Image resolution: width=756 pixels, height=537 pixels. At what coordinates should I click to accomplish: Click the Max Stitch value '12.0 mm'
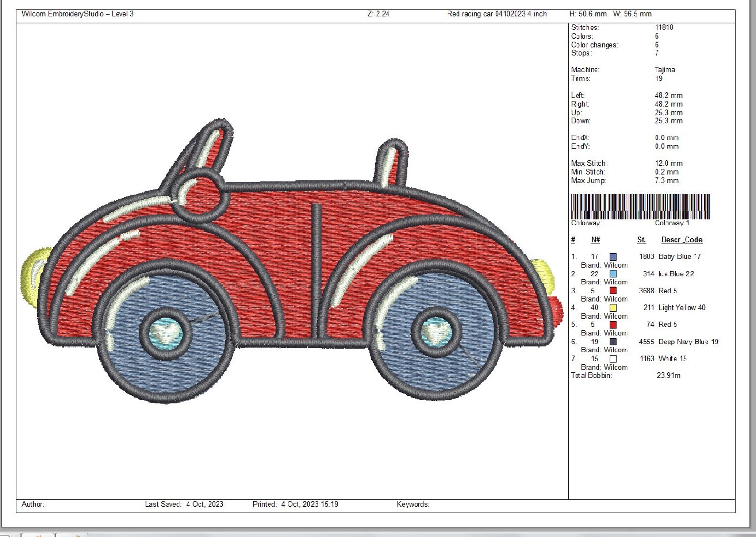pyautogui.click(x=668, y=163)
